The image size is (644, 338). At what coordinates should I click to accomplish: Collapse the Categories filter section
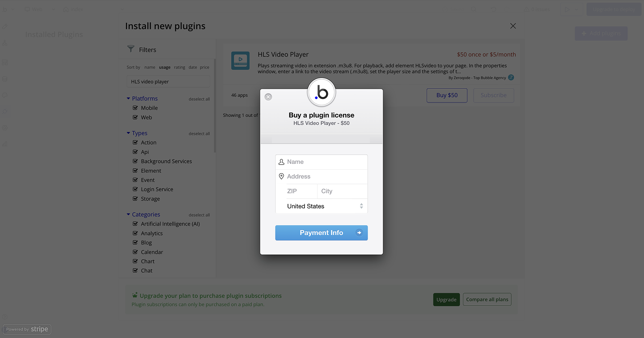pyautogui.click(x=128, y=214)
